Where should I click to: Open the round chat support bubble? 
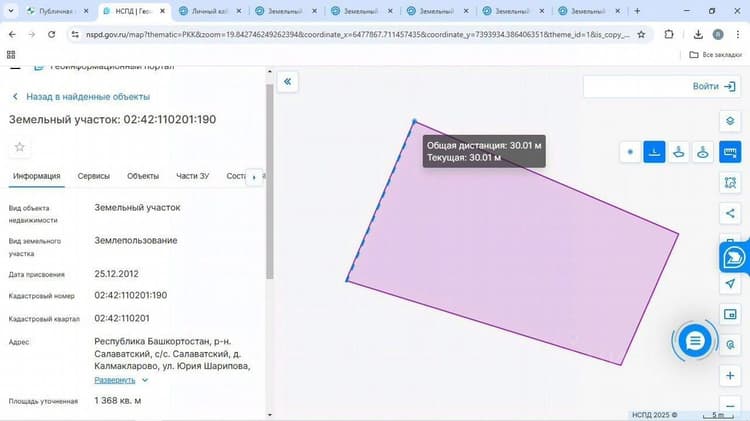point(695,341)
